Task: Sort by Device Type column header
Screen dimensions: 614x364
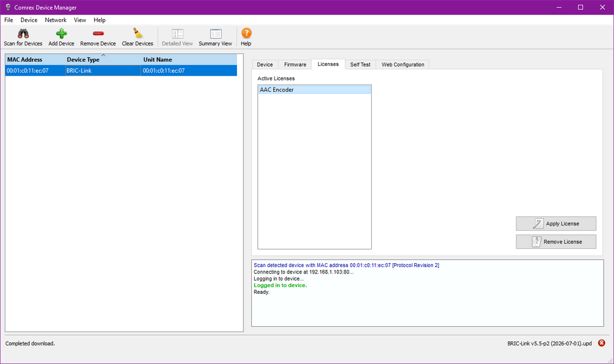Action: (x=103, y=59)
